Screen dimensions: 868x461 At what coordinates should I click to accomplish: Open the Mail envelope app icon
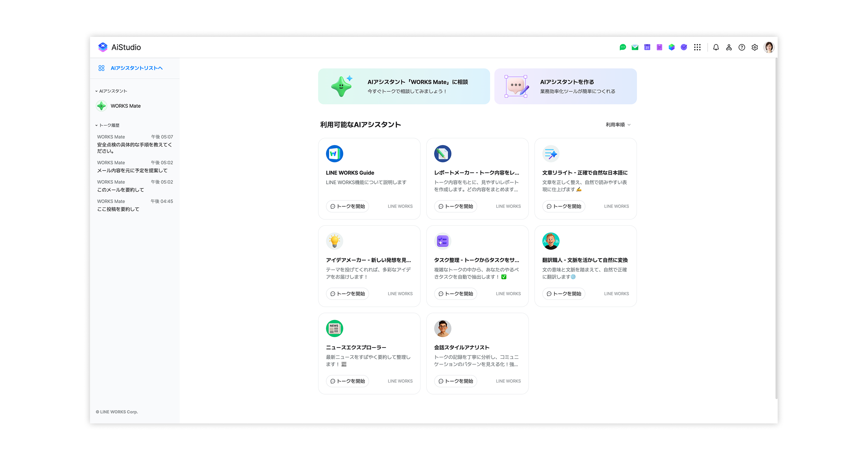[635, 47]
